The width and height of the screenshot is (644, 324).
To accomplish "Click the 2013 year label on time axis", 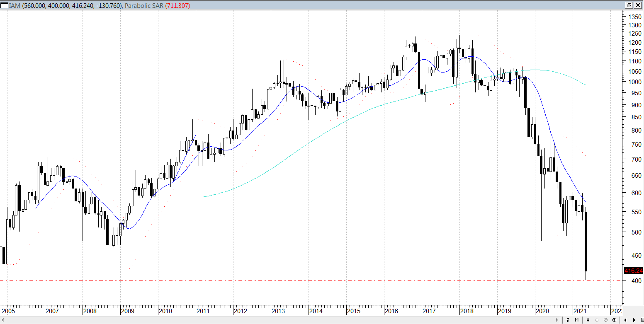I will [278, 311].
